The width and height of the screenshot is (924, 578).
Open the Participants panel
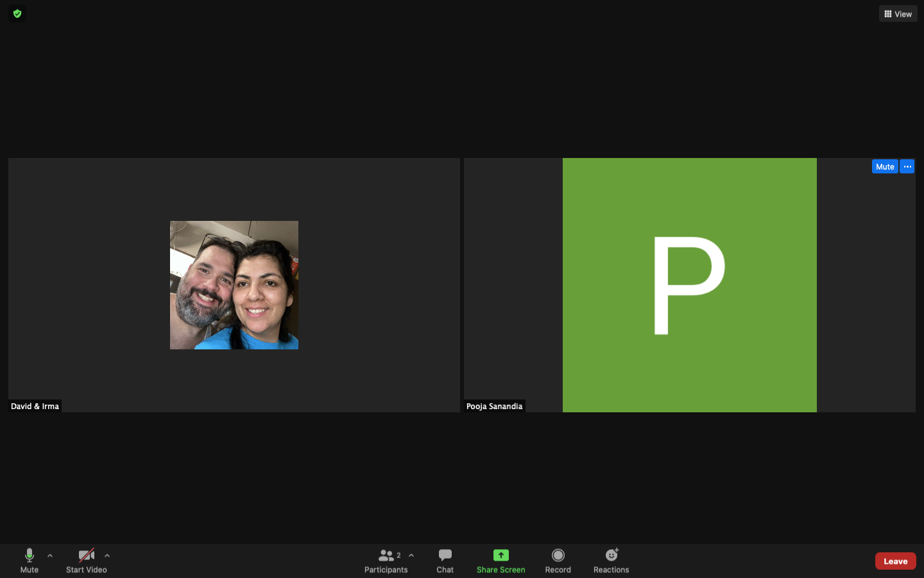386,560
